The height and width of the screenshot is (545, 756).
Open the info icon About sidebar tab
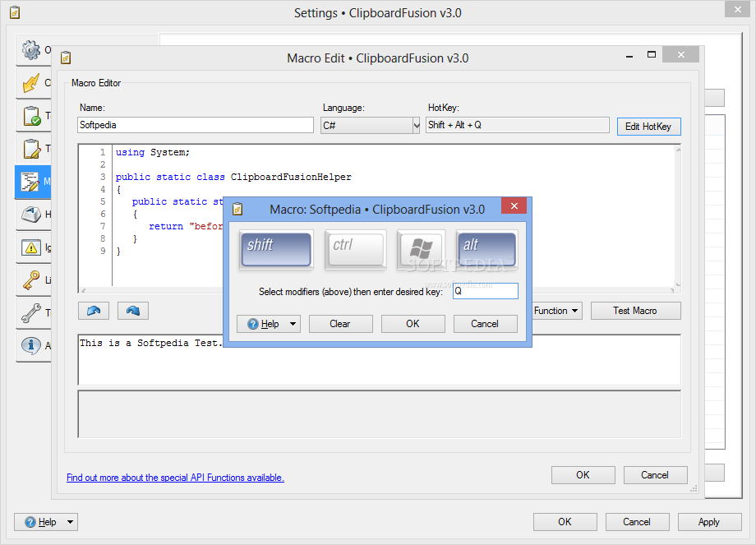[x=33, y=346]
